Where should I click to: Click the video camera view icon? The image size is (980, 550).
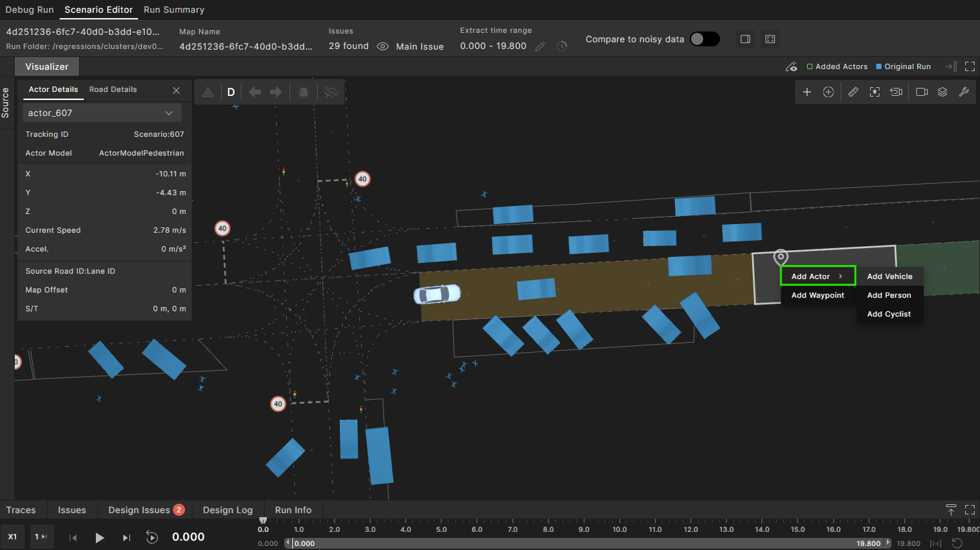(922, 92)
